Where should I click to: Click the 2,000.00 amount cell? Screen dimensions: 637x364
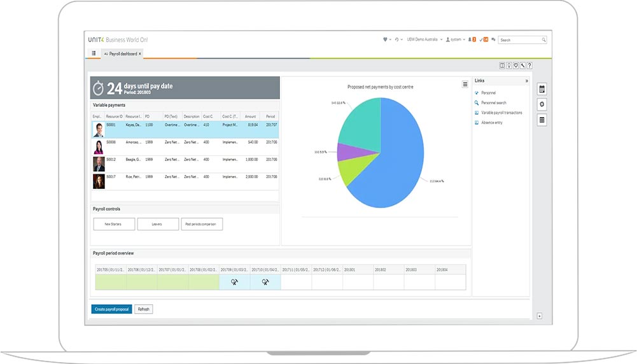(251, 177)
